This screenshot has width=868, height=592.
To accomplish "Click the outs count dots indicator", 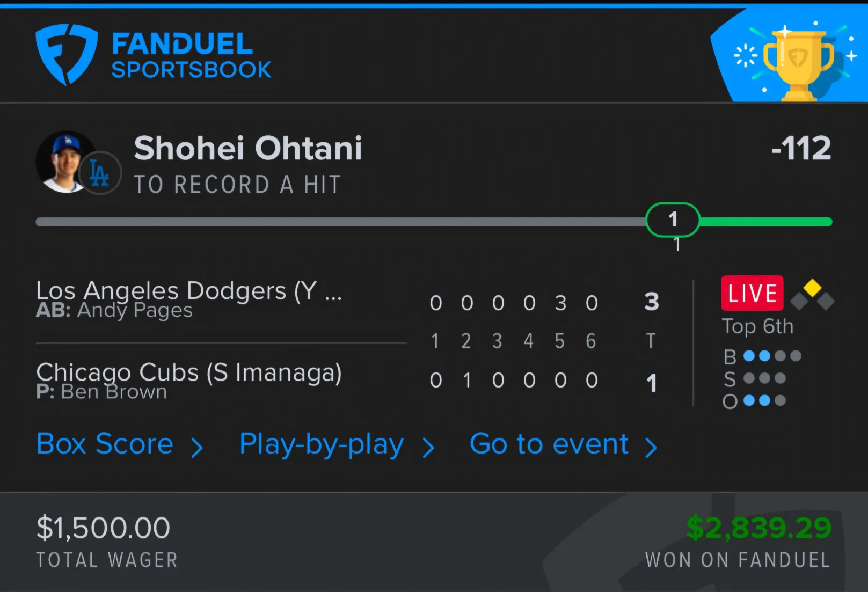I will pyautogui.click(x=764, y=400).
